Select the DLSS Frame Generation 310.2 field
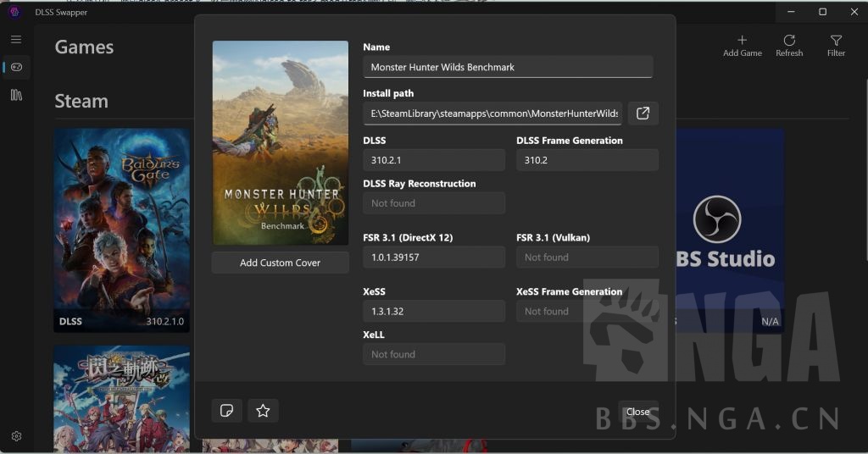 click(587, 160)
